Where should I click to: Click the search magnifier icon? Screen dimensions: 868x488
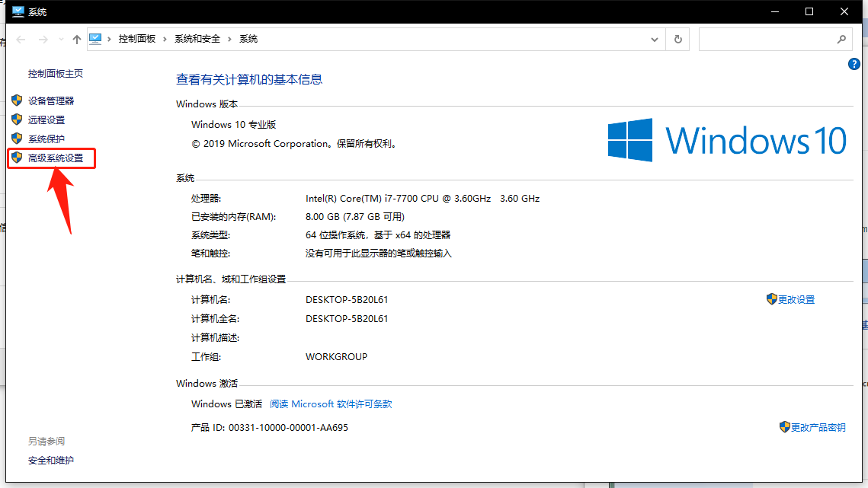(x=841, y=40)
